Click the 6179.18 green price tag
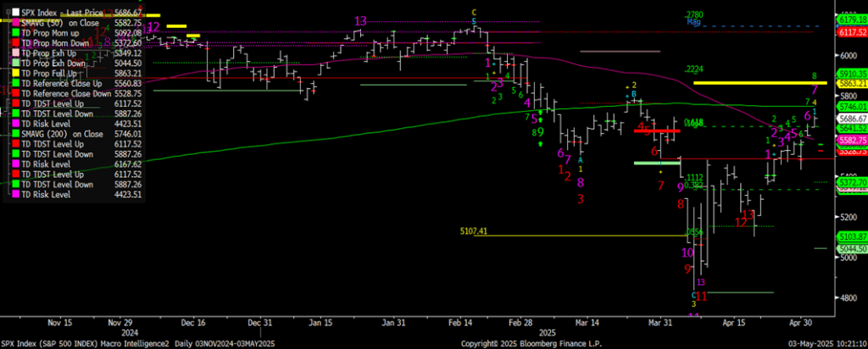The image size is (868, 349). [x=849, y=19]
